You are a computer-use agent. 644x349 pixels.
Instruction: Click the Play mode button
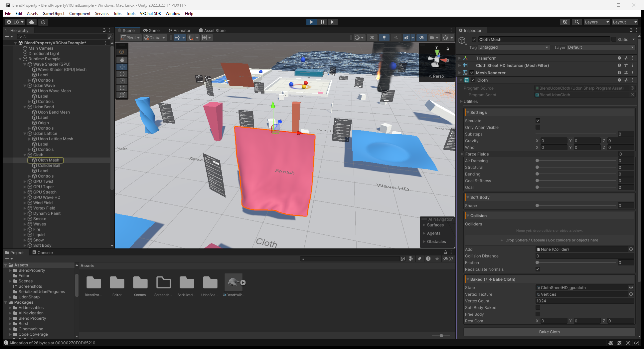(311, 22)
